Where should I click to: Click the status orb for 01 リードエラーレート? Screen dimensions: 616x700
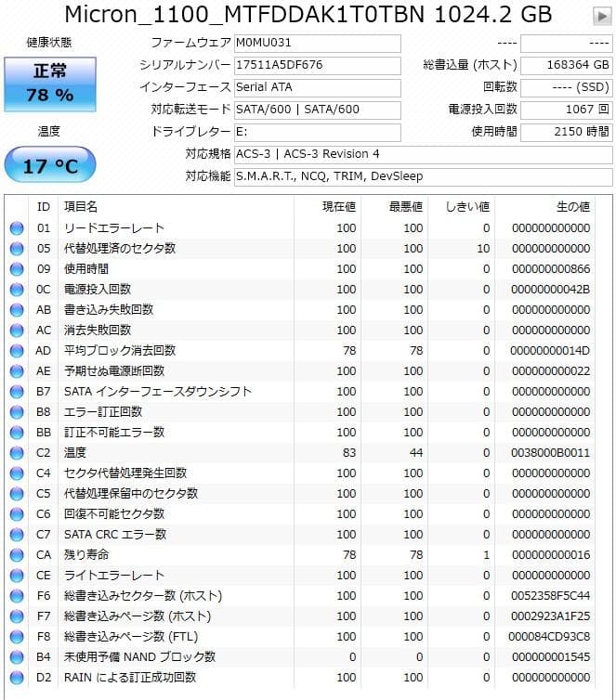click(17, 228)
